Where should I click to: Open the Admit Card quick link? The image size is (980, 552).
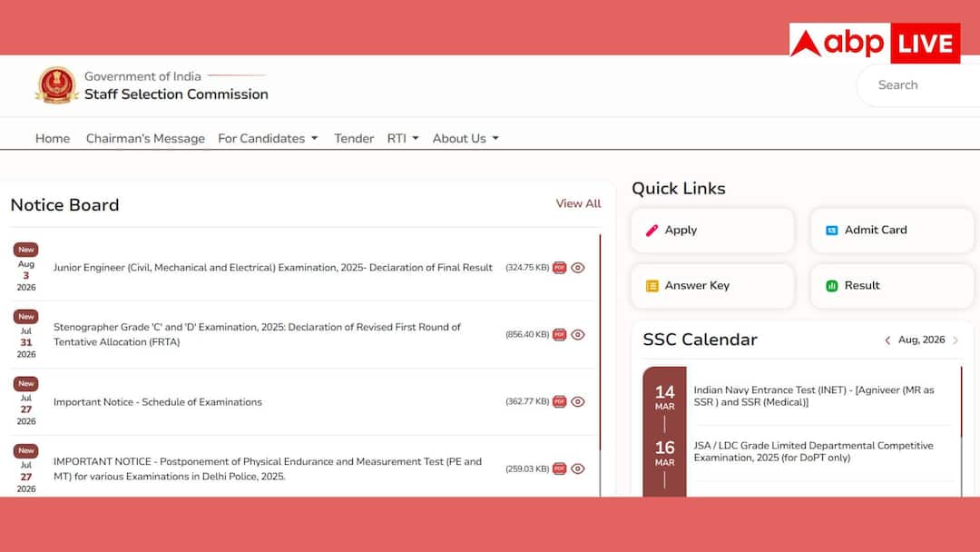click(892, 230)
